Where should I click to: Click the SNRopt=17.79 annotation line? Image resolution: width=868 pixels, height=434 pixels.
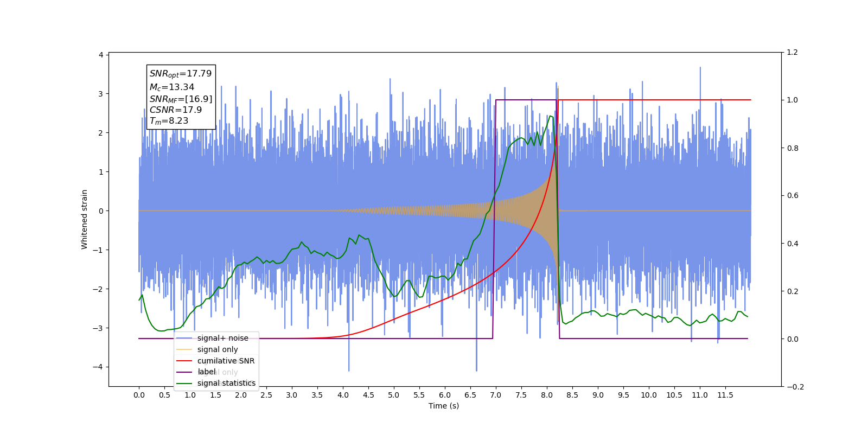point(181,74)
